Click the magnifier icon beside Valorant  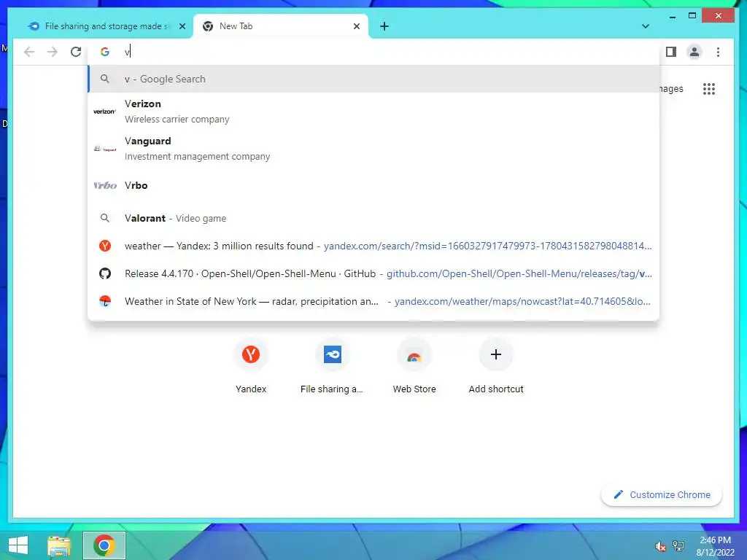[105, 218]
